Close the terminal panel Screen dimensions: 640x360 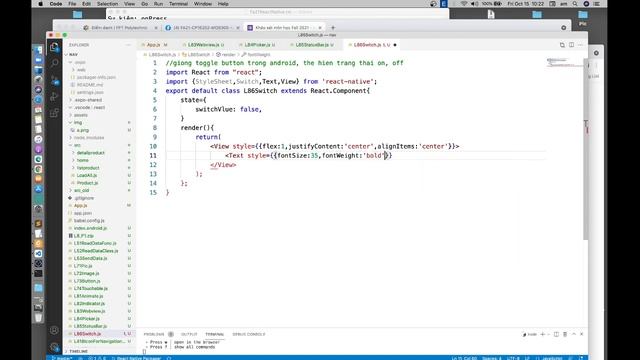click(x=582, y=334)
